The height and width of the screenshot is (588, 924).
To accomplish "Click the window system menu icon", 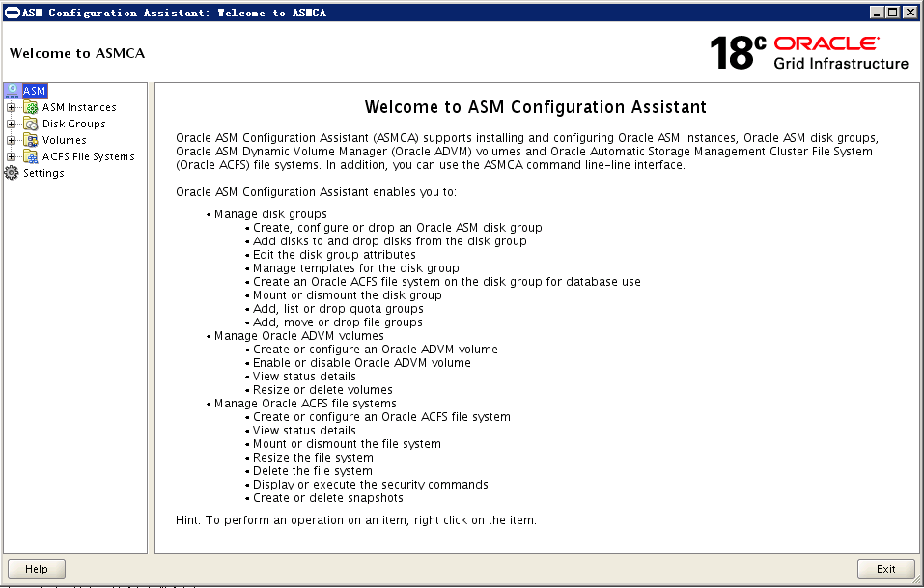I will 13,13.
